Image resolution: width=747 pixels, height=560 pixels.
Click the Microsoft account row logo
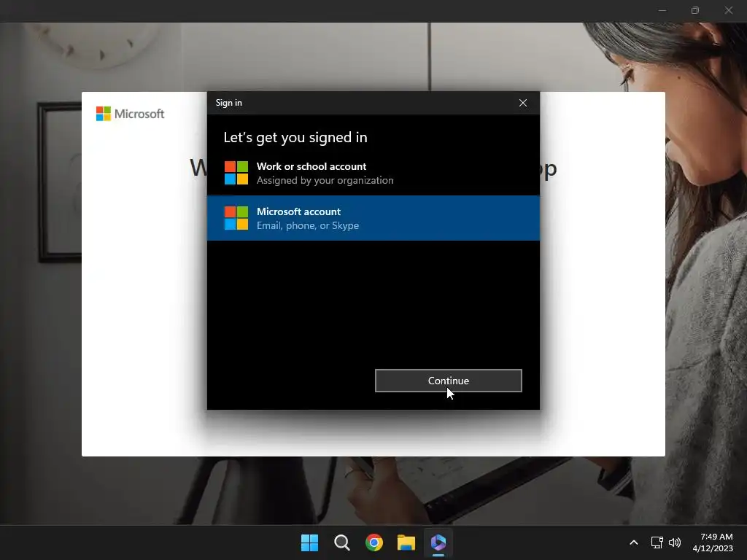point(236,218)
